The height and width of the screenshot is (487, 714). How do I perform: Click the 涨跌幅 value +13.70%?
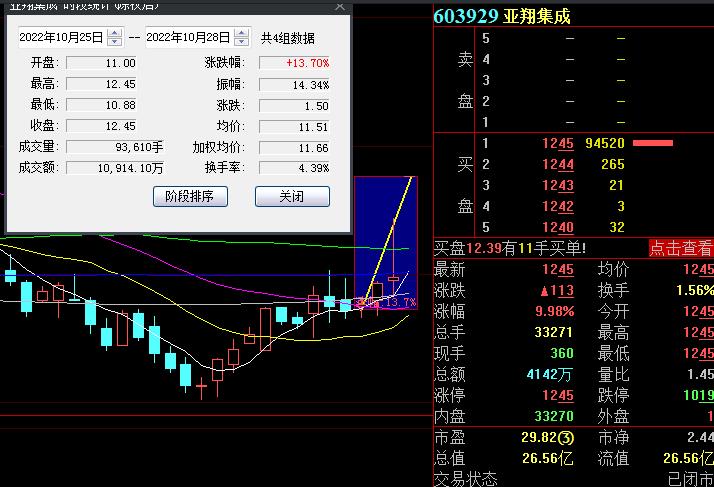(295, 63)
